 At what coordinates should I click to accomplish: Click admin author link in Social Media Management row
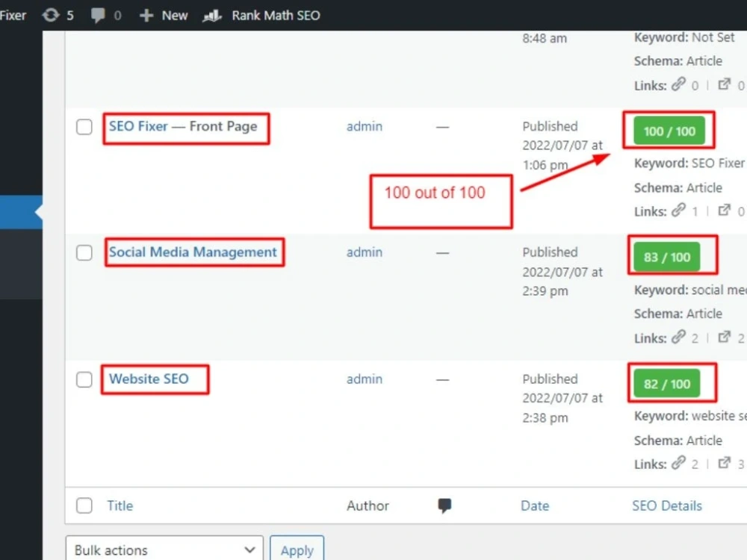click(x=365, y=252)
